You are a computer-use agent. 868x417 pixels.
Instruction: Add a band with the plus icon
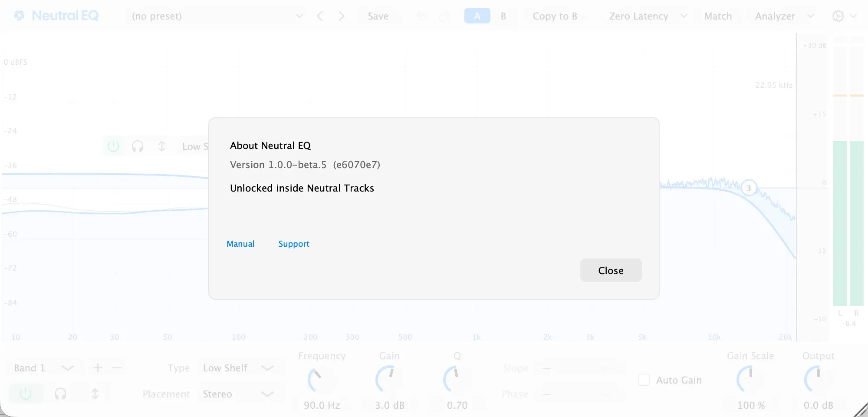(98, 368)
